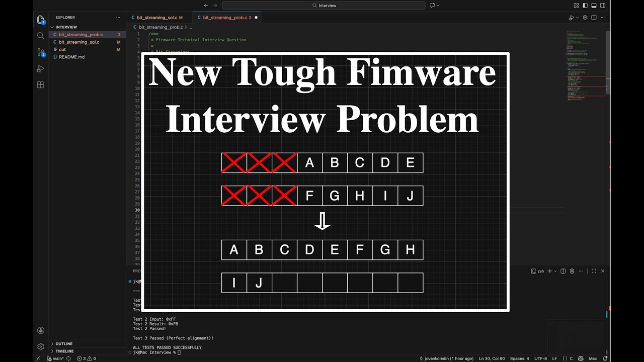The width and height of the screenshot is (644, 362).
Task: Click bit_streaming_prob.c in the breadcrumb
Action: point(160,27)
